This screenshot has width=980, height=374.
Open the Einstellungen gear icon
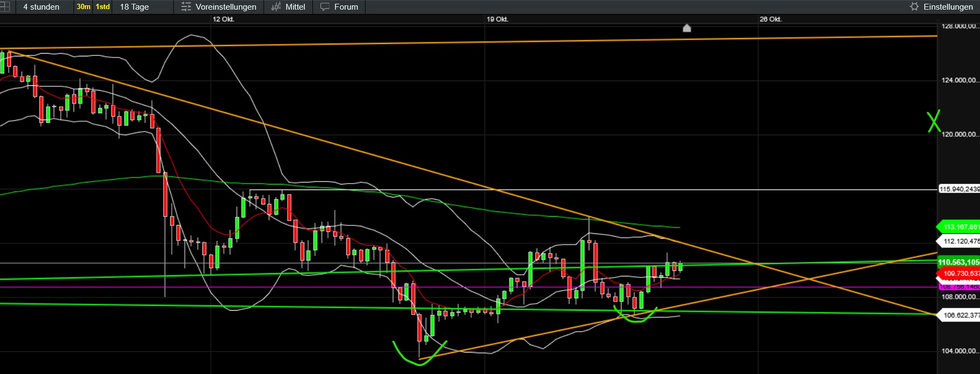coord(914,7)
